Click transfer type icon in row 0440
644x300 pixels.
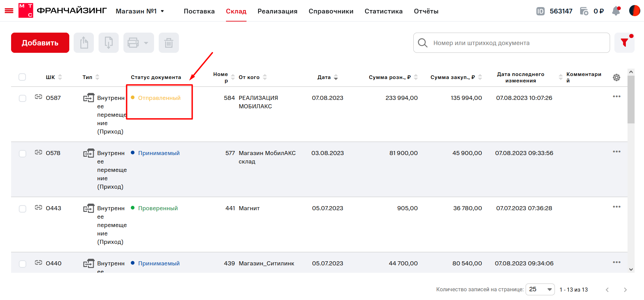(x=89, y=263)
